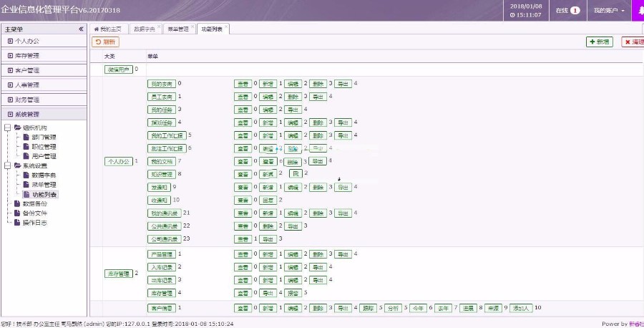
Task: Click 导出 in the 公司通讯录 row
Action: point(268,238)
